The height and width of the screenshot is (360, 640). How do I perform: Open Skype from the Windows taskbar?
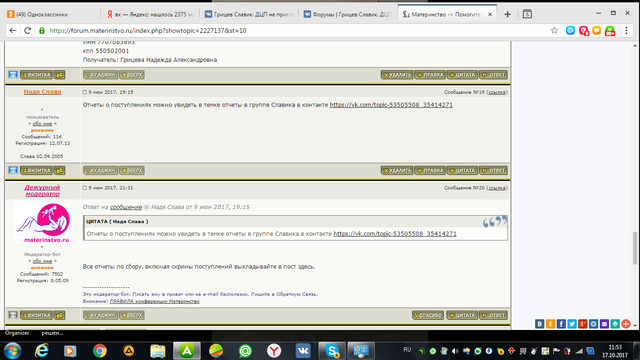[332, 351]
